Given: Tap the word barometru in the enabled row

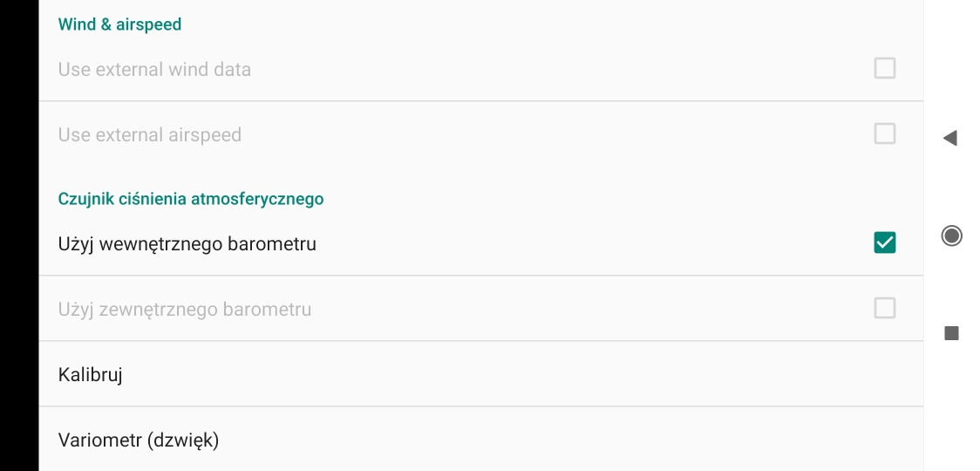Looking at the screenshot, I should [x=271, y=244].
